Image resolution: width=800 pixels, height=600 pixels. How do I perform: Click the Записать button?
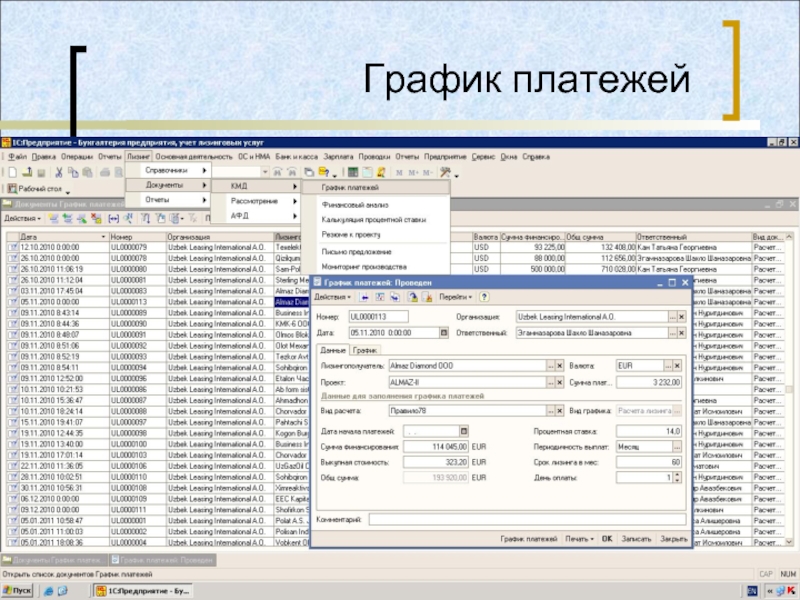point(636,539)
